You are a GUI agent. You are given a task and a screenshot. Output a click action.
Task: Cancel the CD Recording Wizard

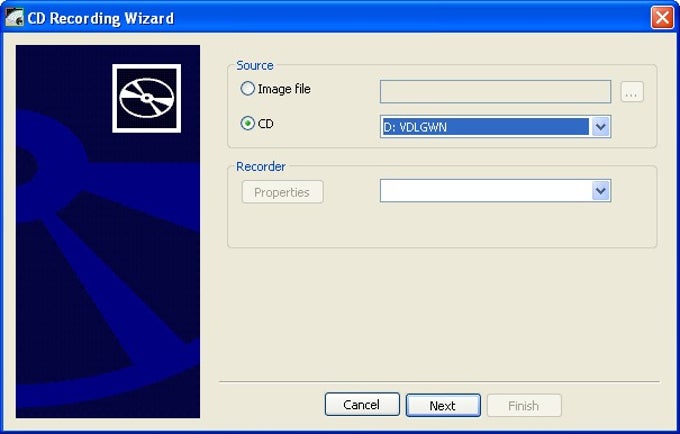point(362,405)
